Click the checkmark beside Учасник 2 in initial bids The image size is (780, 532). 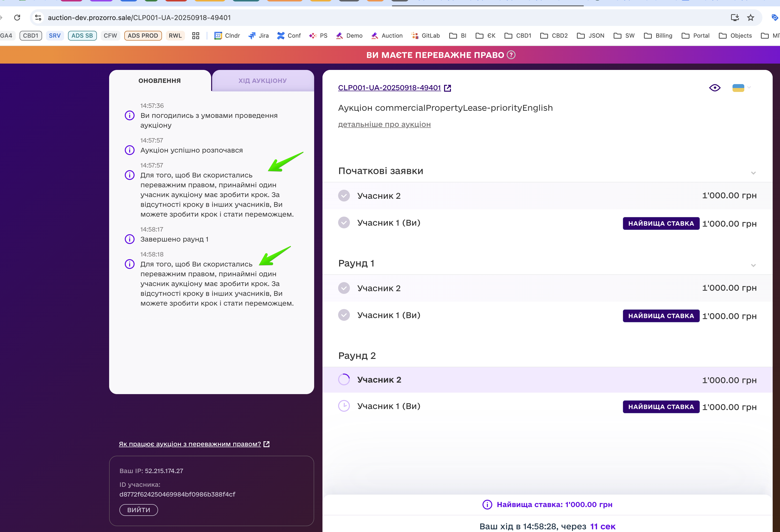pos(344,196)
